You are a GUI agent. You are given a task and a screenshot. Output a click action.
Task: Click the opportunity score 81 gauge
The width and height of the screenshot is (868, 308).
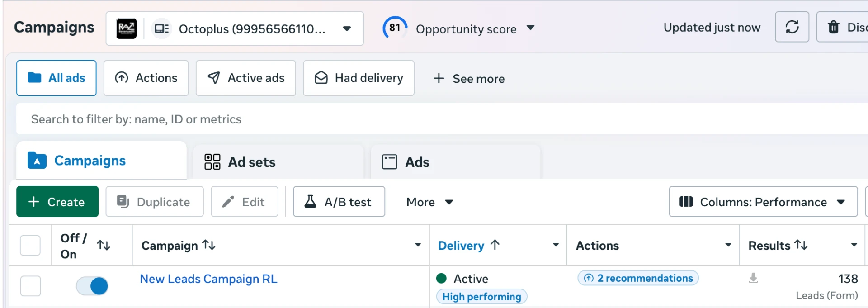point(395,28)
